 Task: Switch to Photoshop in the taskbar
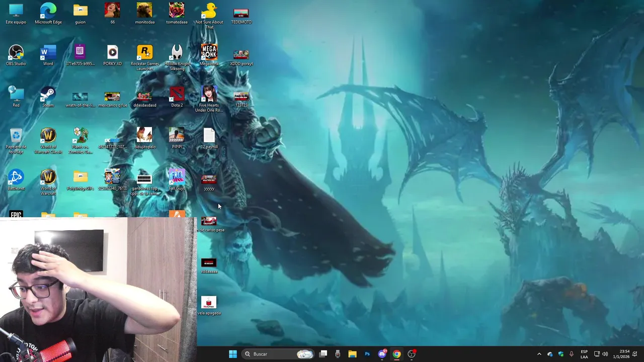[367, 354]
